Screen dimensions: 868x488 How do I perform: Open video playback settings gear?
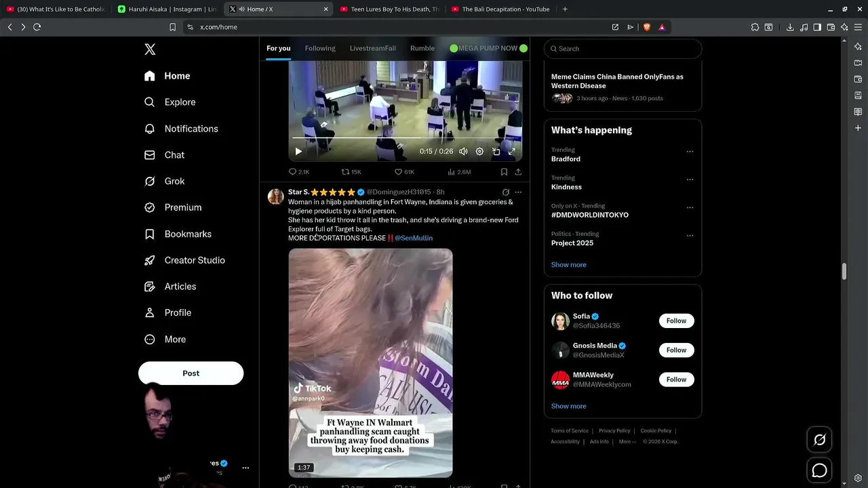pyautogui.click(x=479, y=152)
